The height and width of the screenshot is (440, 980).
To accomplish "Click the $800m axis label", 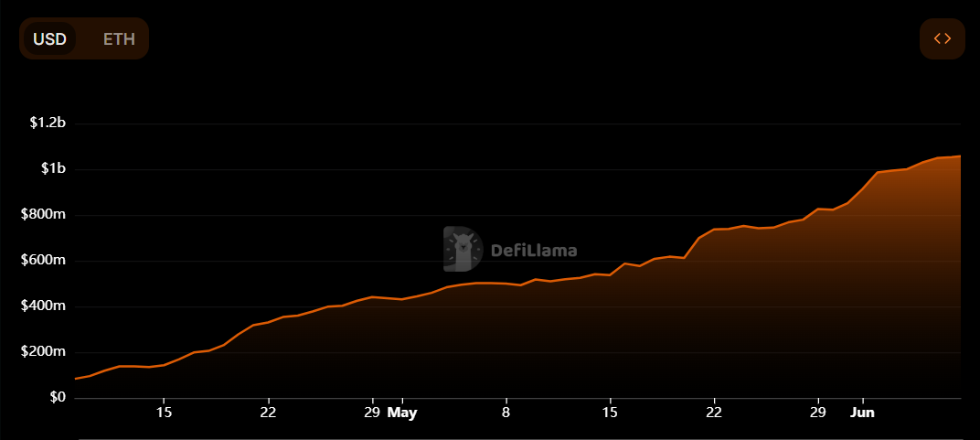I will (42, 215).
